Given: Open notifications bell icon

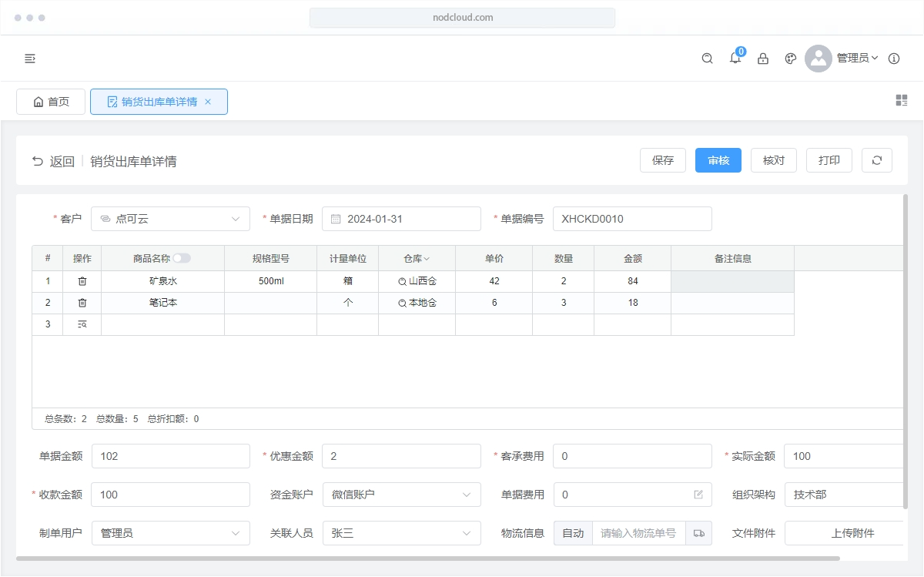Looking at the screenshot, I should coord(735,59).
